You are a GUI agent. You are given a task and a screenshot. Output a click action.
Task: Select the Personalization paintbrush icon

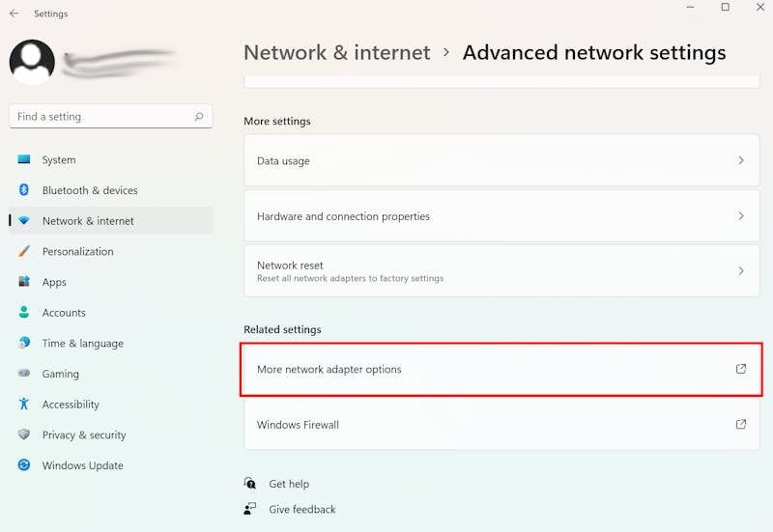(x=23, y=251)
